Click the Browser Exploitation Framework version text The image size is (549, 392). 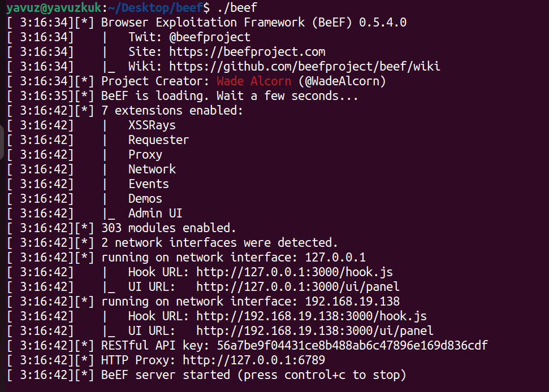(x=254, y=23)
